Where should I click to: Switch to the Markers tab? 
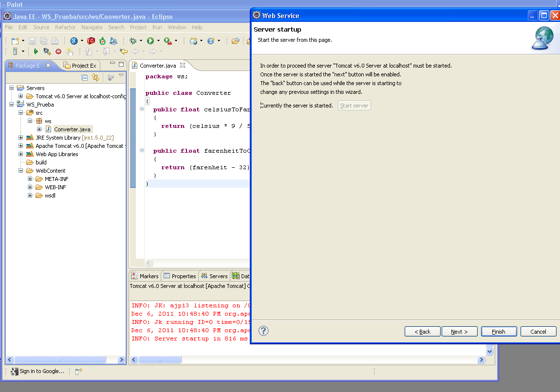coord(145,276)
